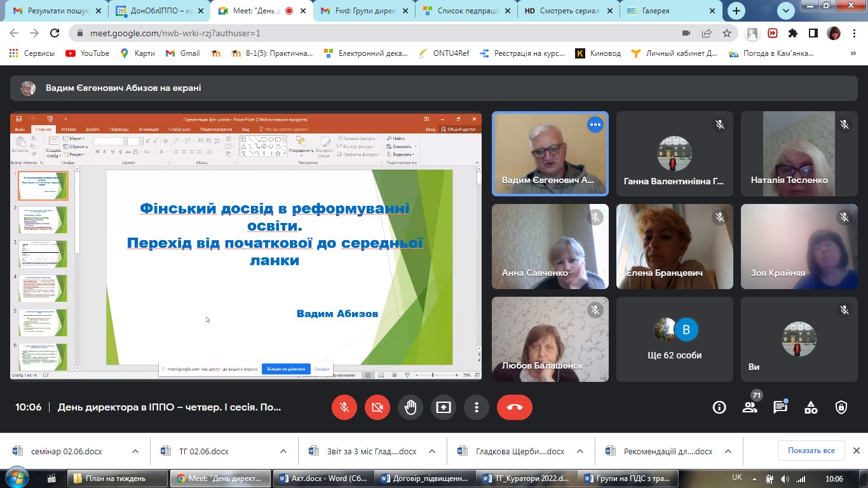Click camera permission icon in address bar
The height and width of the screenshot is (488, 868).
(686, 33)
